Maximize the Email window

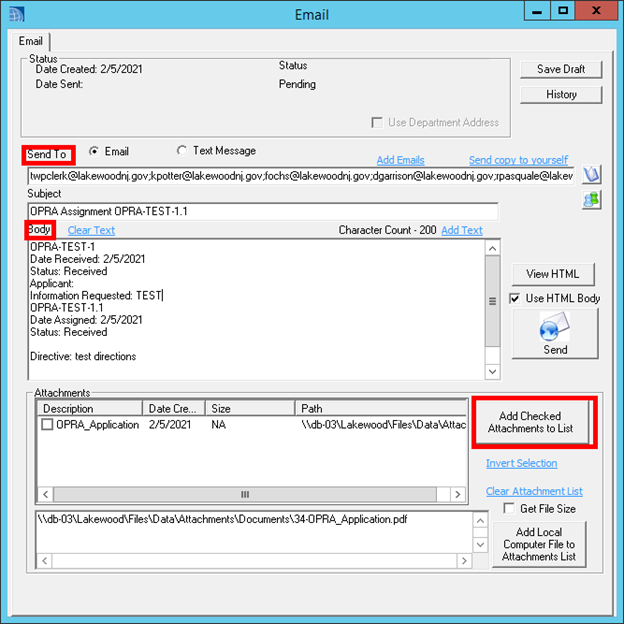pyautogui.click(x=563, y=11)
